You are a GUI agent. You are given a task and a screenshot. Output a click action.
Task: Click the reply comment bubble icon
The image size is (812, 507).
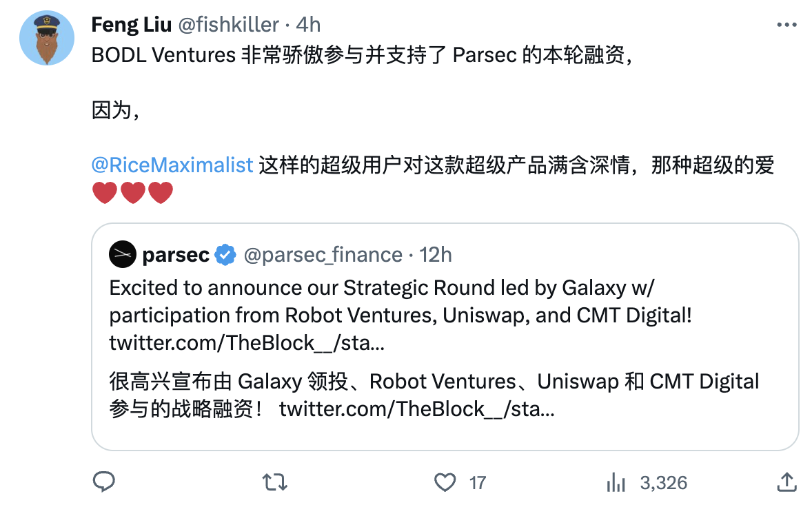point(103,482)
